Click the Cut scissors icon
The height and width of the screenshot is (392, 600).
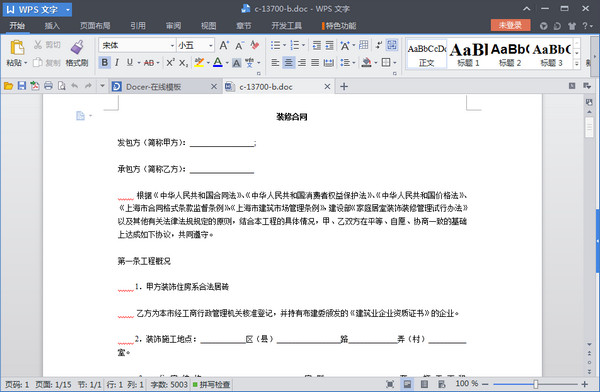click(38, 45)
